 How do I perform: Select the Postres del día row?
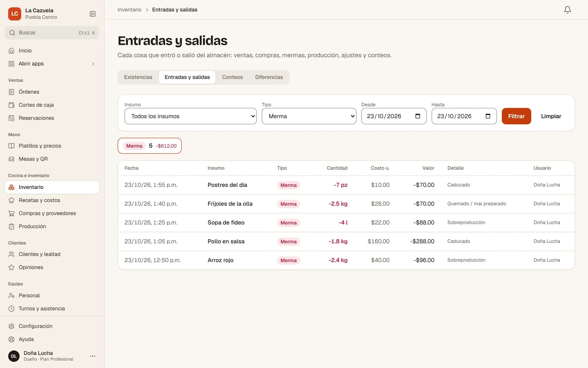click(346, 185)
